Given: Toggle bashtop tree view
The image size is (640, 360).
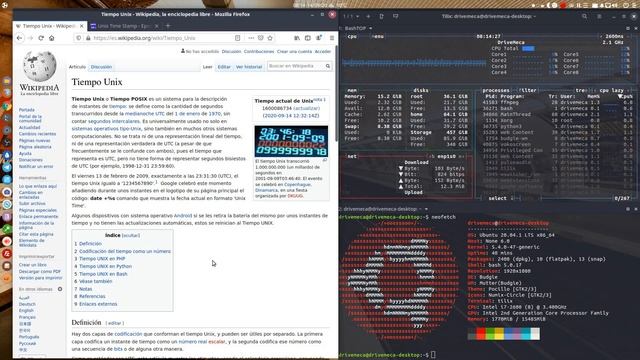Looking at the screenshot, I should (x=581, y=90).
